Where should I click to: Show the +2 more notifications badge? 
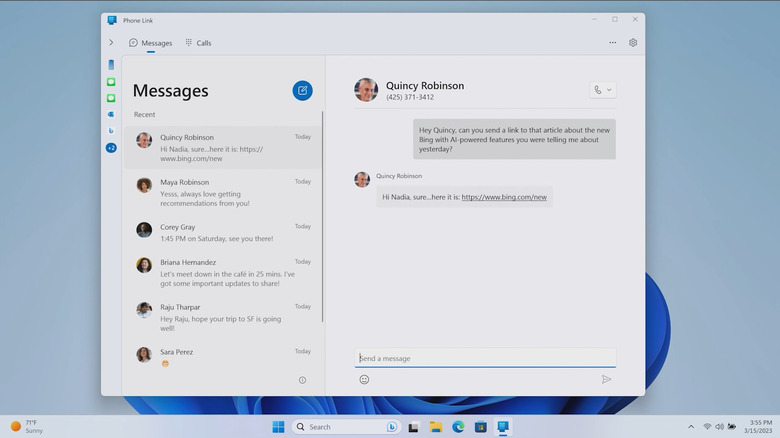(x=111, y=148)
